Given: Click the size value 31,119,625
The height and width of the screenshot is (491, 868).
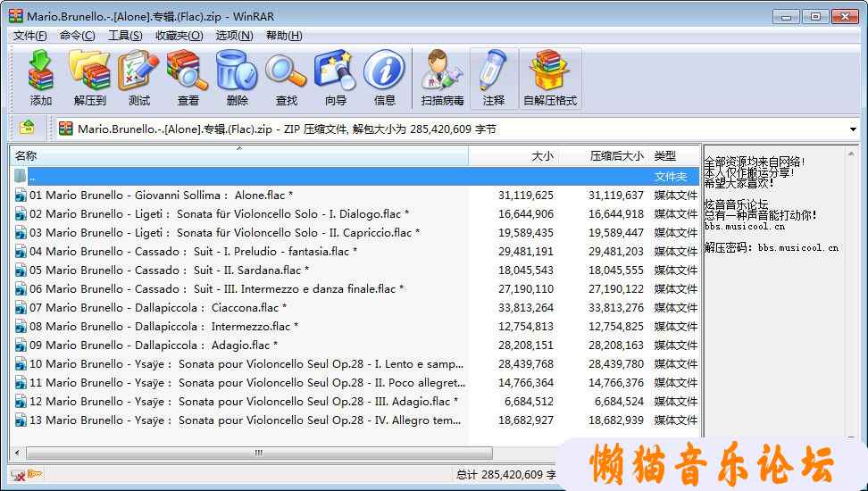Looking at the screenshot, I should (x=525, y=195).
